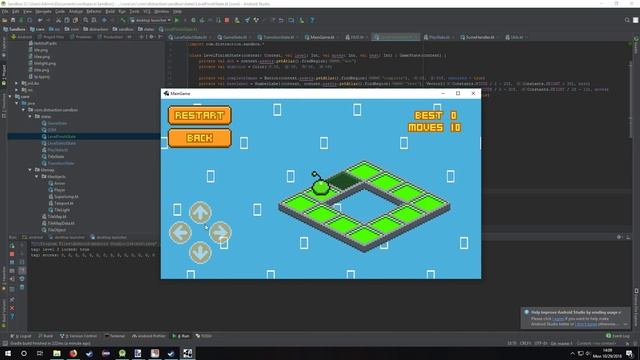
Task: Click the Open folder icon in the toolbar
Action: click(x=4, y=20)
